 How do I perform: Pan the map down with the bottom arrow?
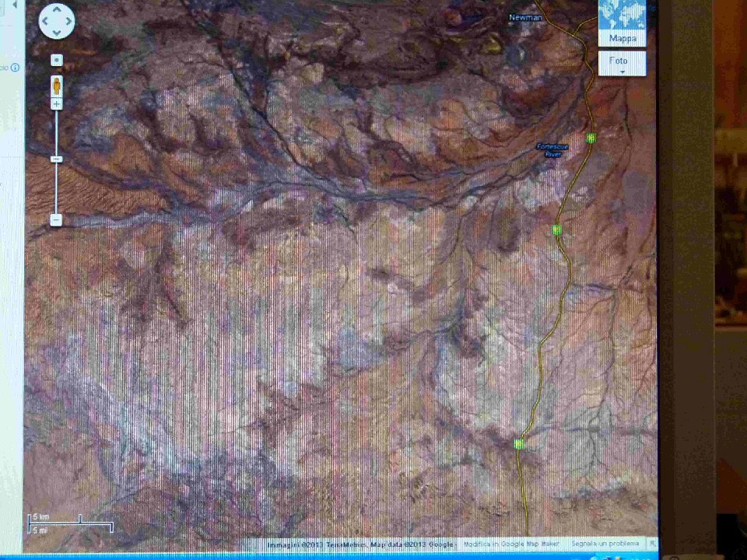click(x=57, y=33)
